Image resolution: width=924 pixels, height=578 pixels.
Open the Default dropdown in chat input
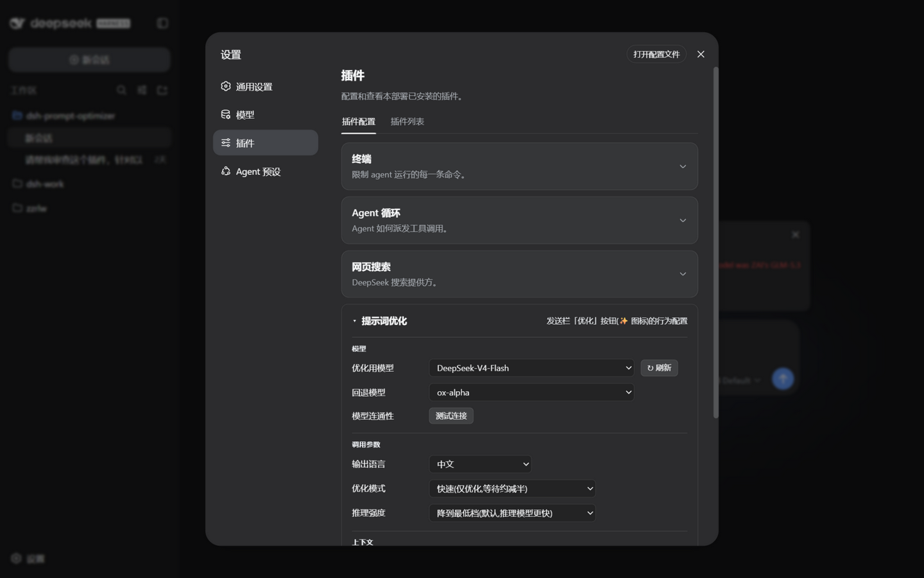click(x=740, y=381)
